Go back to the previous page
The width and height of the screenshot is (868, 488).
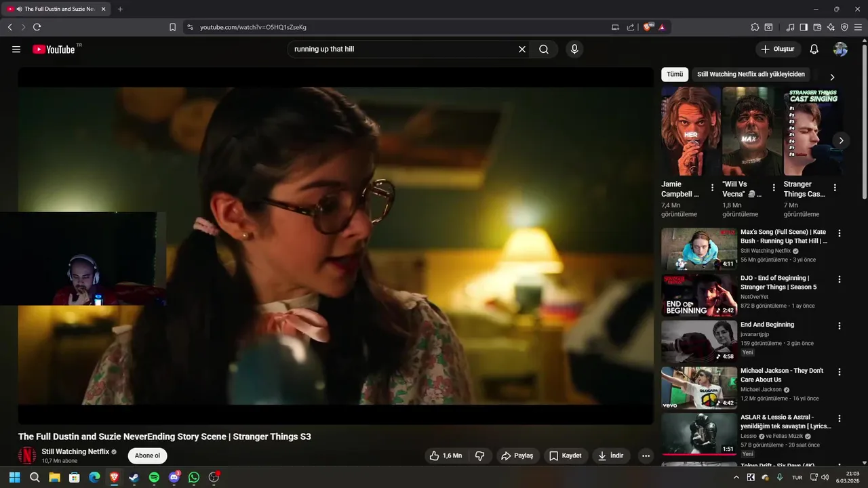pos(9,27)
